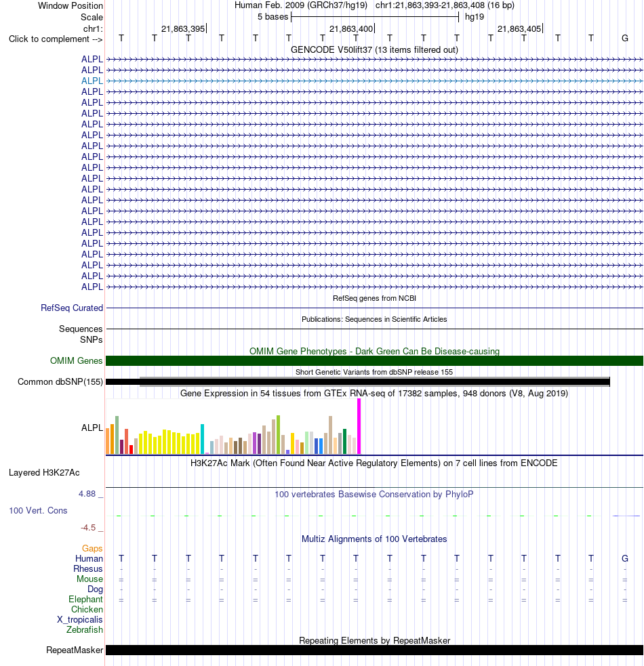Click the 21,863,400 ruler coordinate
Viewport: 644px width, 666px height.
point(351,29)
